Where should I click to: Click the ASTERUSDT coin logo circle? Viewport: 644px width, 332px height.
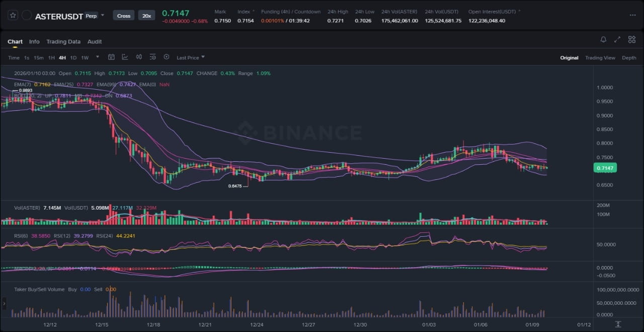click(x=27, y=16)
